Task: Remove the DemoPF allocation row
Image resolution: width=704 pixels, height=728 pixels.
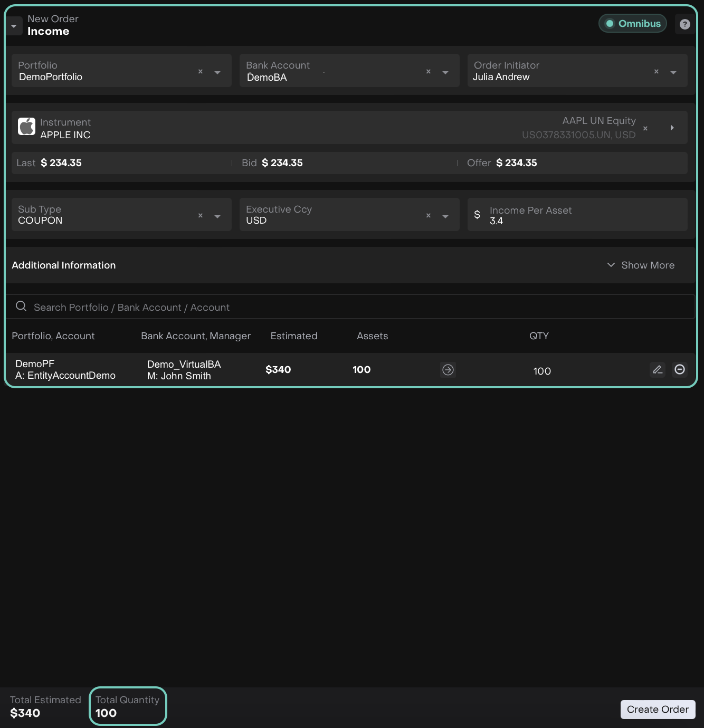Action: 680,370
